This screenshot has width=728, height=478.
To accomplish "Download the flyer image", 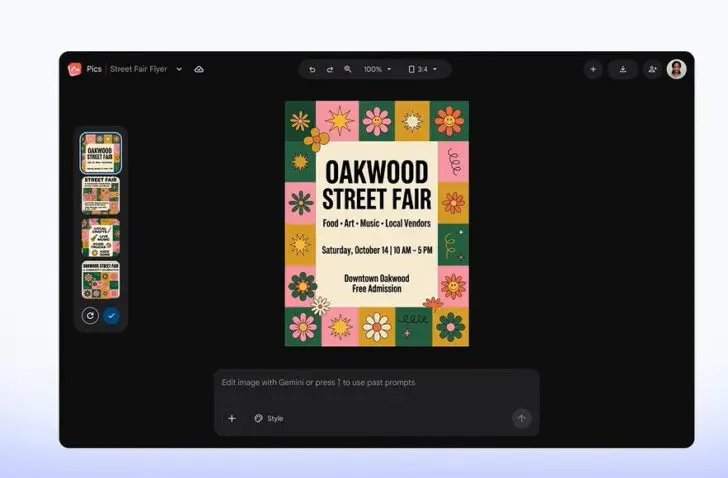I will click(x=623, y=69).
